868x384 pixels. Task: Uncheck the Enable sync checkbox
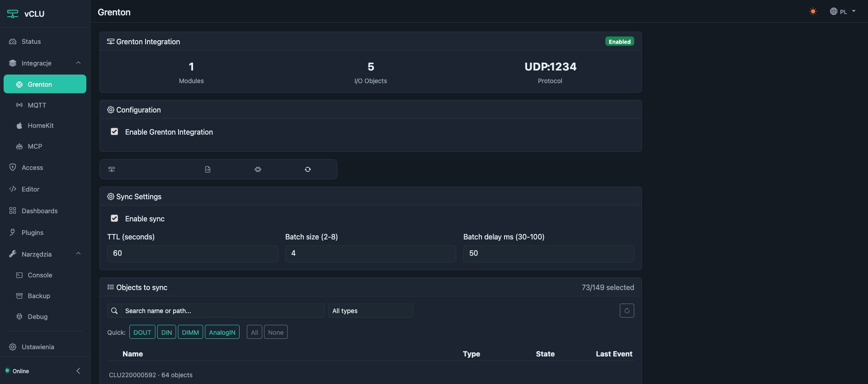click(114, 219)
